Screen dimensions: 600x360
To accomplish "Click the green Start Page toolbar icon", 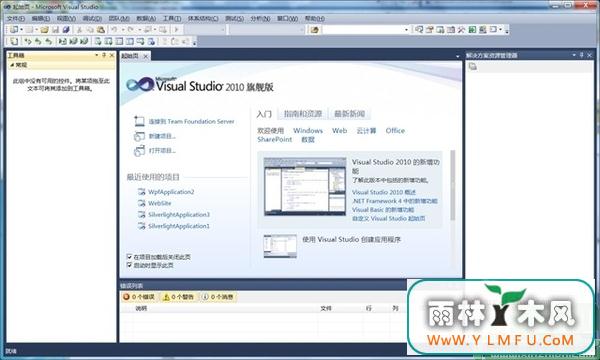I will click(472, 29).
